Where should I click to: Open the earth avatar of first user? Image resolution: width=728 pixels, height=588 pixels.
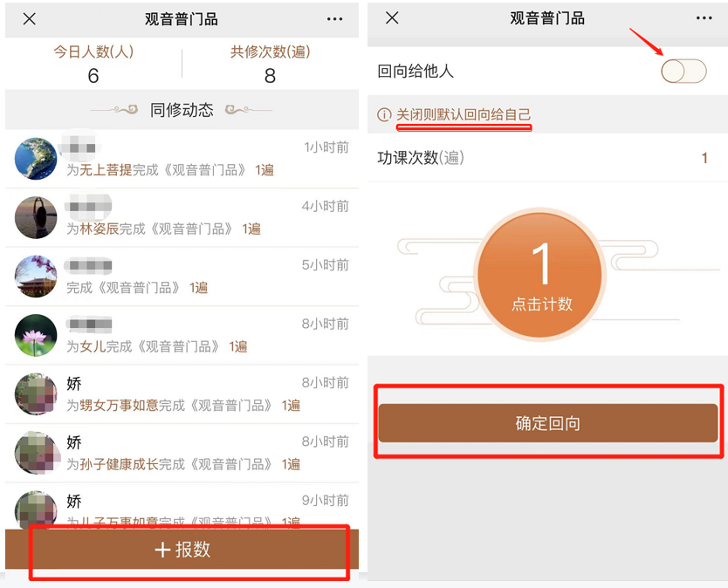[36, 159]
